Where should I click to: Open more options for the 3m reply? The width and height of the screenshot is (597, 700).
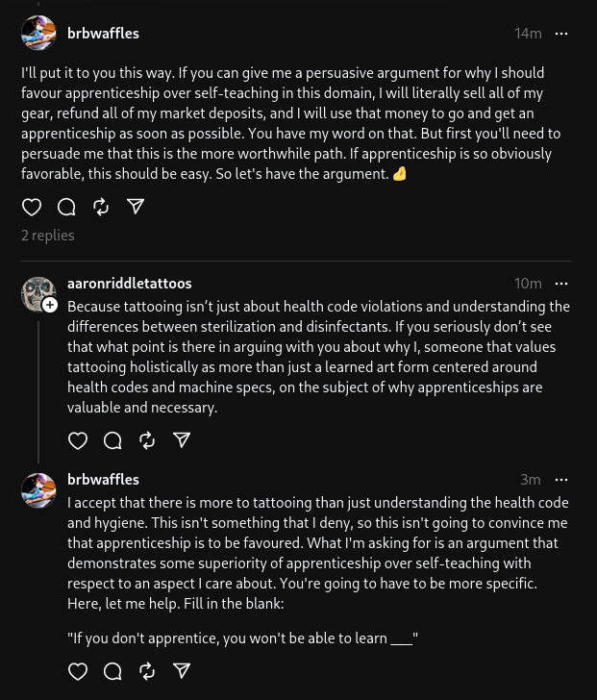[x=561, y=480]
